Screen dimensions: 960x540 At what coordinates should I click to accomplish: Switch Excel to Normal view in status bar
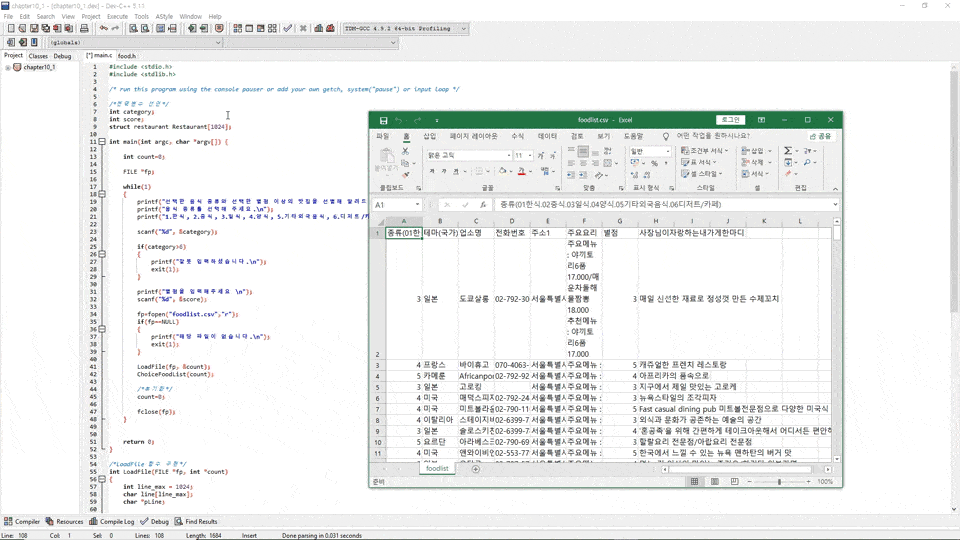tap(694, 482)
